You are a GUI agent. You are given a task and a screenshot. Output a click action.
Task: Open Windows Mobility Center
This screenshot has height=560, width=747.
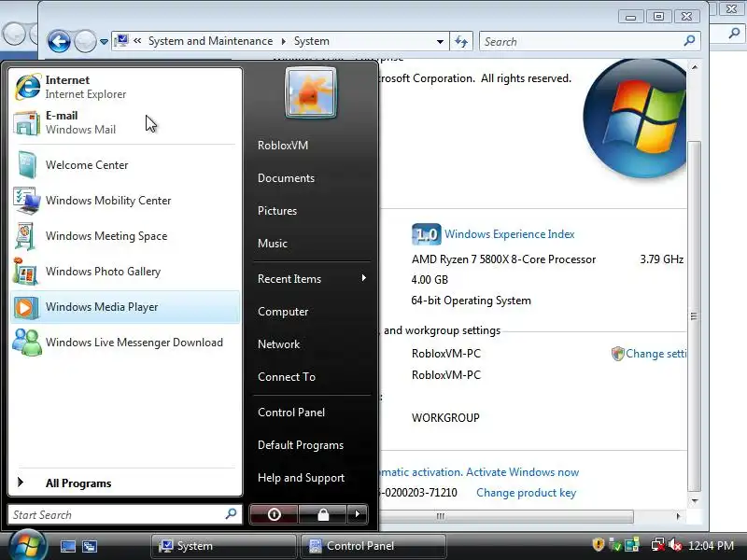(x=125, y=201)
